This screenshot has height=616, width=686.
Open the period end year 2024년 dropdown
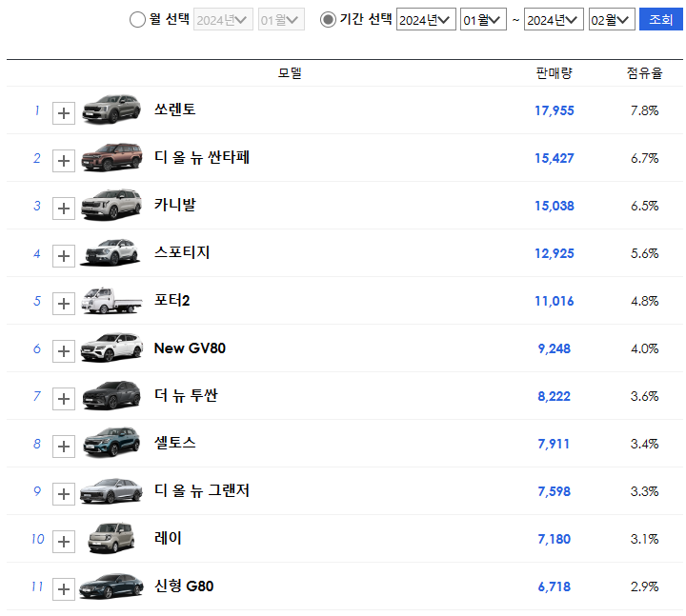click(554, 19)
